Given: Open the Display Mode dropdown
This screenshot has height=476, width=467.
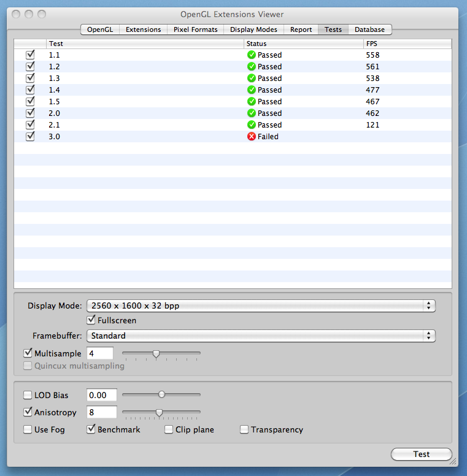Looking at the screenshot, I should click(261, 305).
